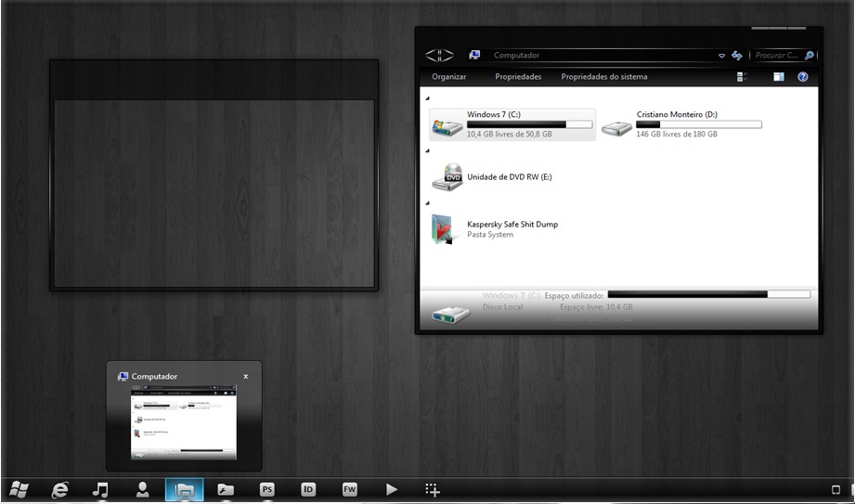Click '10,4 GB livres de 50,8 GB' text
This screenshot has width=855, height=504.
[510, 134]
